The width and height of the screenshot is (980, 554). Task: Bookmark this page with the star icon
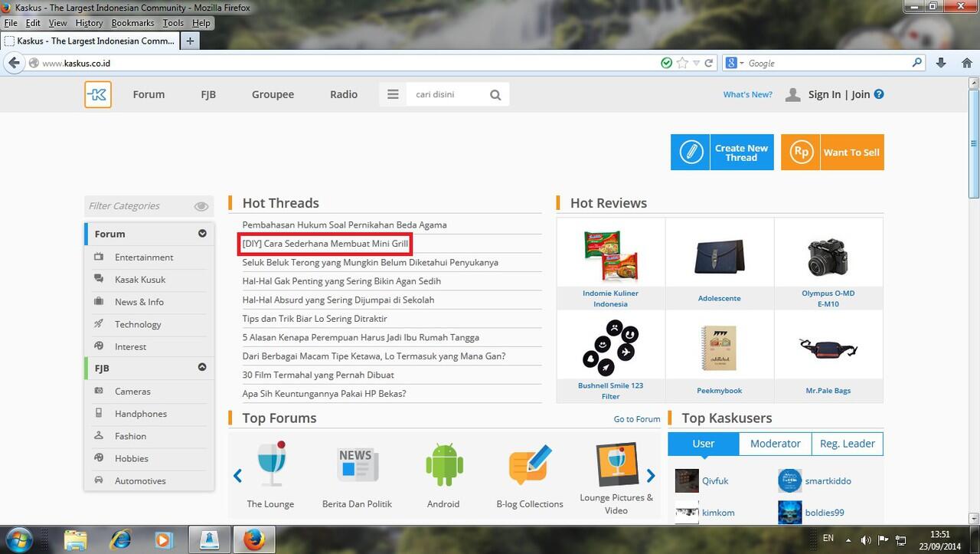click(x=682, y=63)
